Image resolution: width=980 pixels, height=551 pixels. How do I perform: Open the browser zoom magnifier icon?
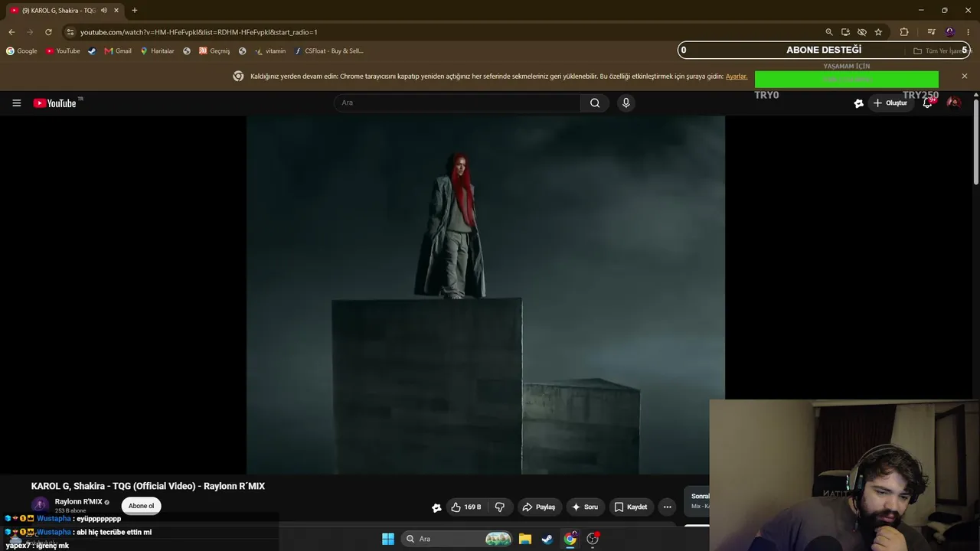click(x=829, y=32)
